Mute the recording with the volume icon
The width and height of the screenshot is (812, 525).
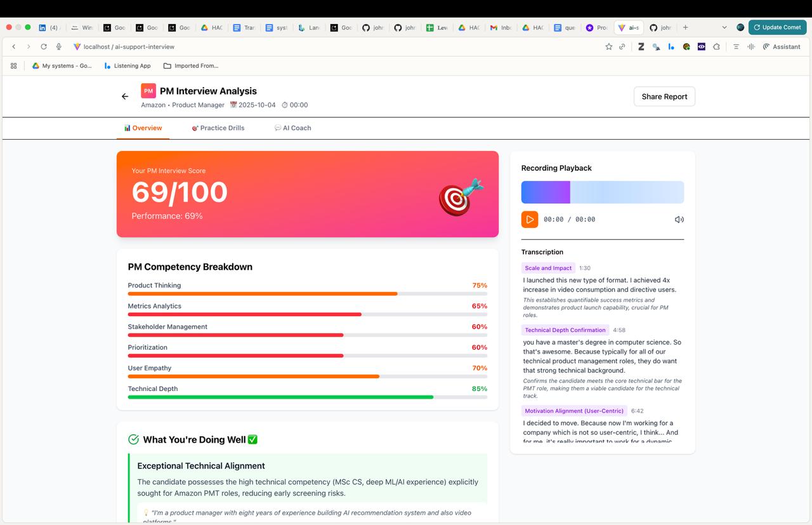(679, 219)
